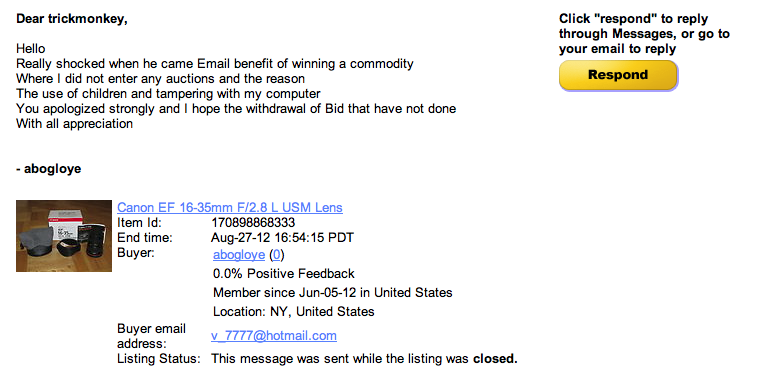Click the "With all appreciation" closing line

coord(74,124)
